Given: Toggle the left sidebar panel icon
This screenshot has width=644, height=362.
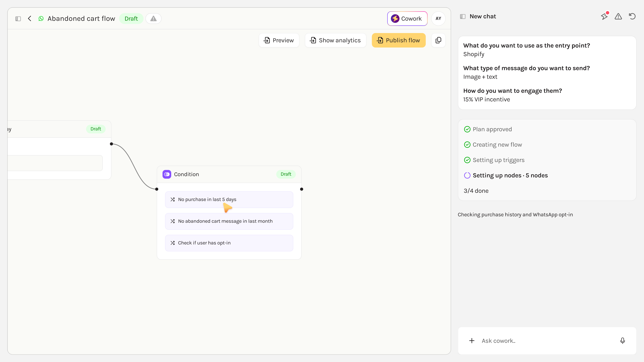Looking at the screenshot, I should tap(18, 19).
